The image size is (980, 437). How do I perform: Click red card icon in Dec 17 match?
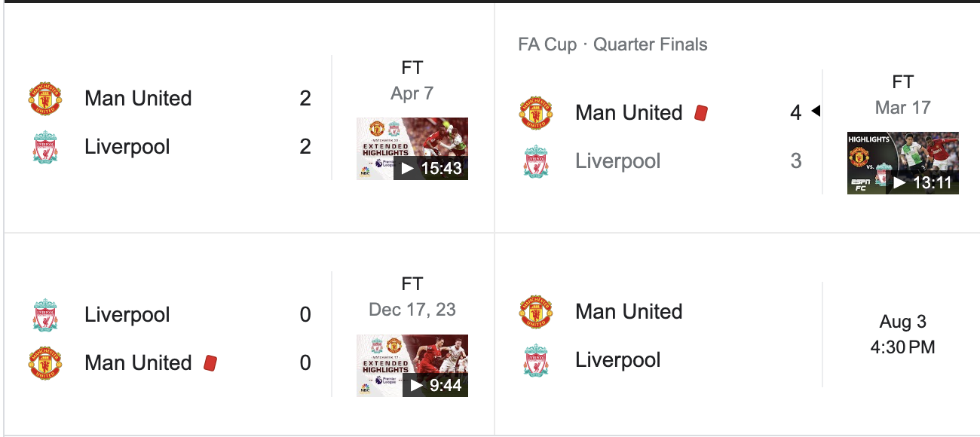(x=210, y=363)
